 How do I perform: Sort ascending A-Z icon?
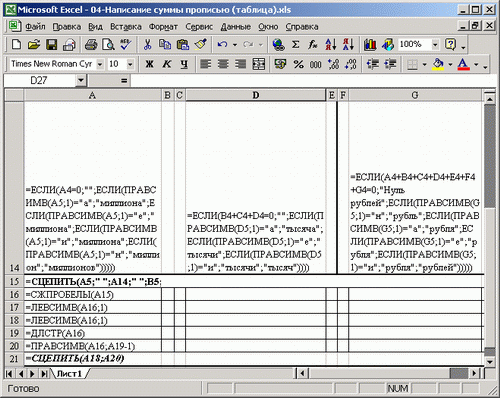point(331,44)
